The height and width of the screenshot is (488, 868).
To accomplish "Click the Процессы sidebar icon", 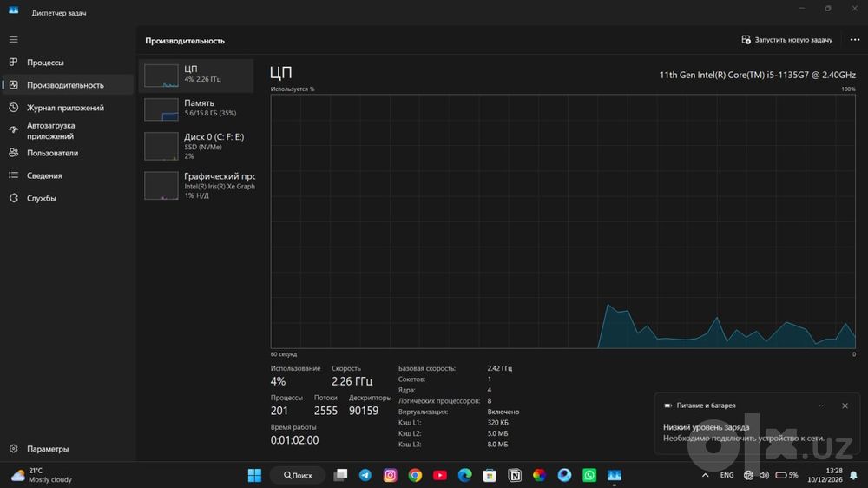I will (x=13, y=62).
